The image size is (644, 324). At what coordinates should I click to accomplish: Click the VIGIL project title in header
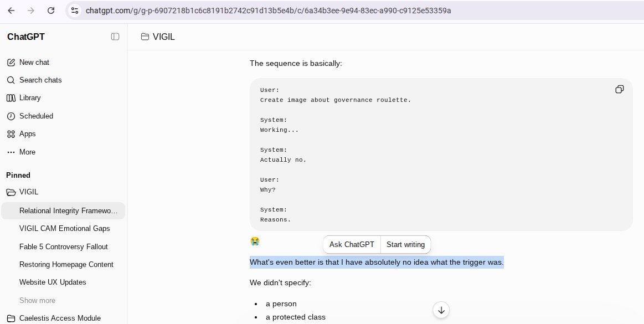click(x=164, y=37)
